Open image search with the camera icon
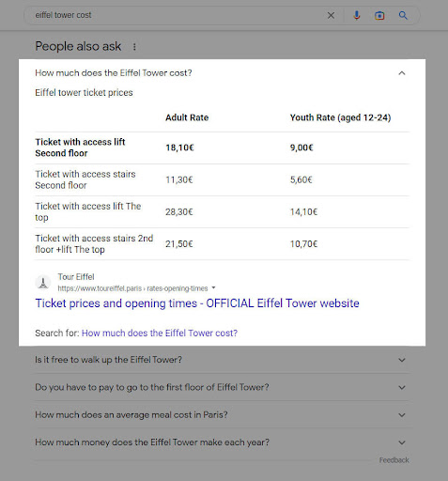448x481 pixels. pos(379,15)
